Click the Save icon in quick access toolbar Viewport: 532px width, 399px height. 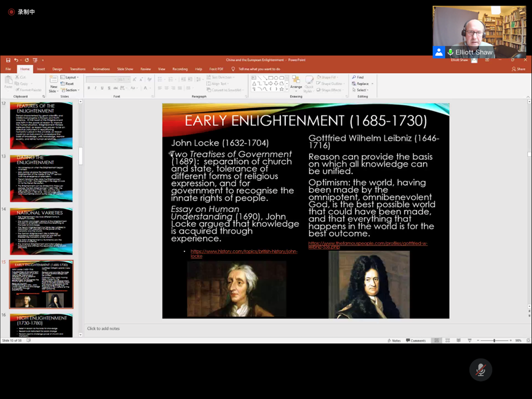click(x=8, y=60)
